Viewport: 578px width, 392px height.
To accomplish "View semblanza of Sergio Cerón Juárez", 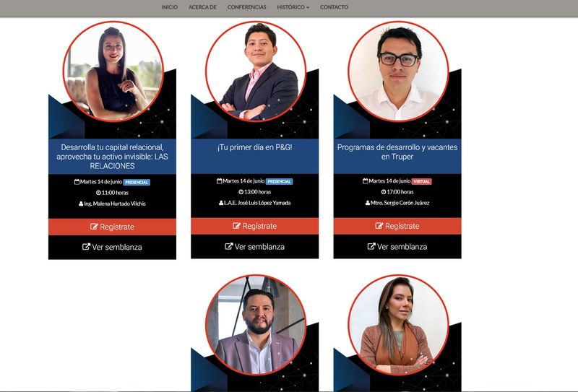I will (x=397, y=247).
